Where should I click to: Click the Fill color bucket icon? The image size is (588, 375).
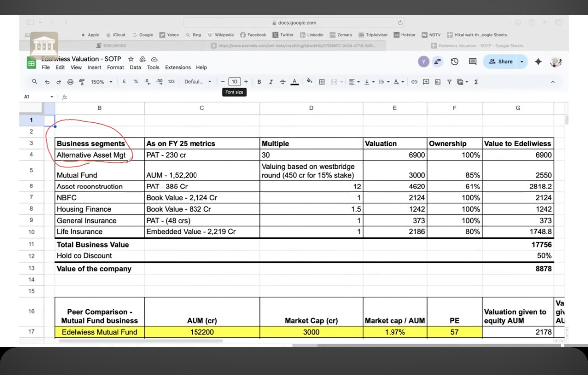pos(309,81)
